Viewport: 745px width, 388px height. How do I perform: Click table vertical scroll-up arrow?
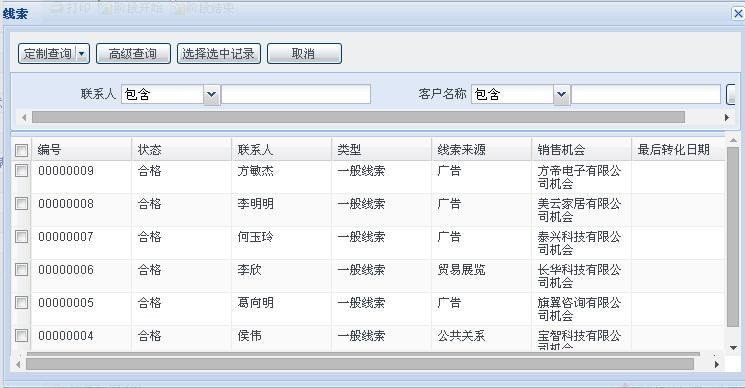point(733,141)
